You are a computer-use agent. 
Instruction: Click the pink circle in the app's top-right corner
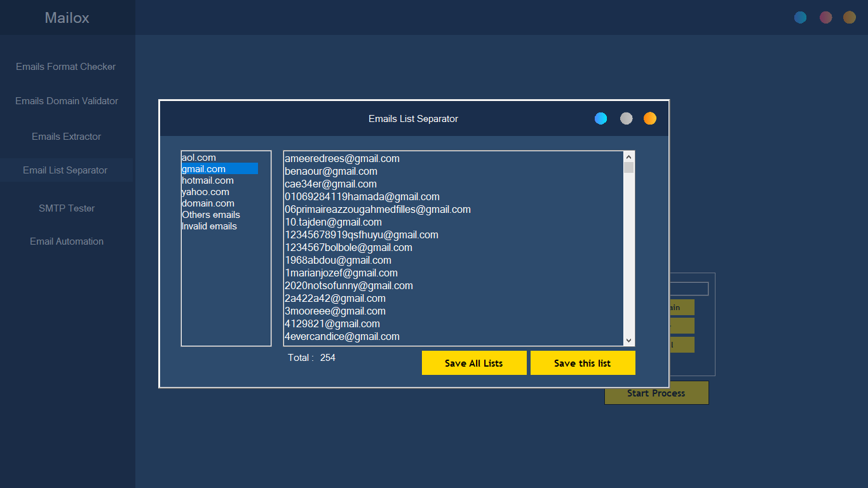click(x=825, y=17)
